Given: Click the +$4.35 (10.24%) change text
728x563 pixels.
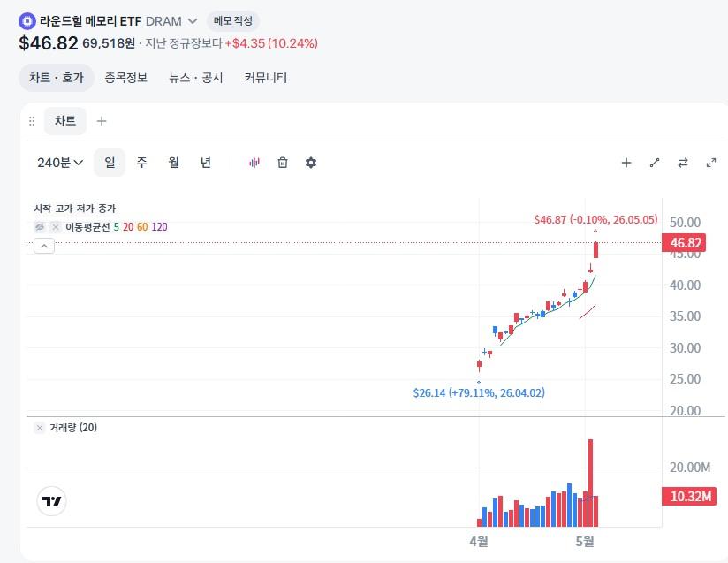Looking at the screenshot, I should pos(271,43).
